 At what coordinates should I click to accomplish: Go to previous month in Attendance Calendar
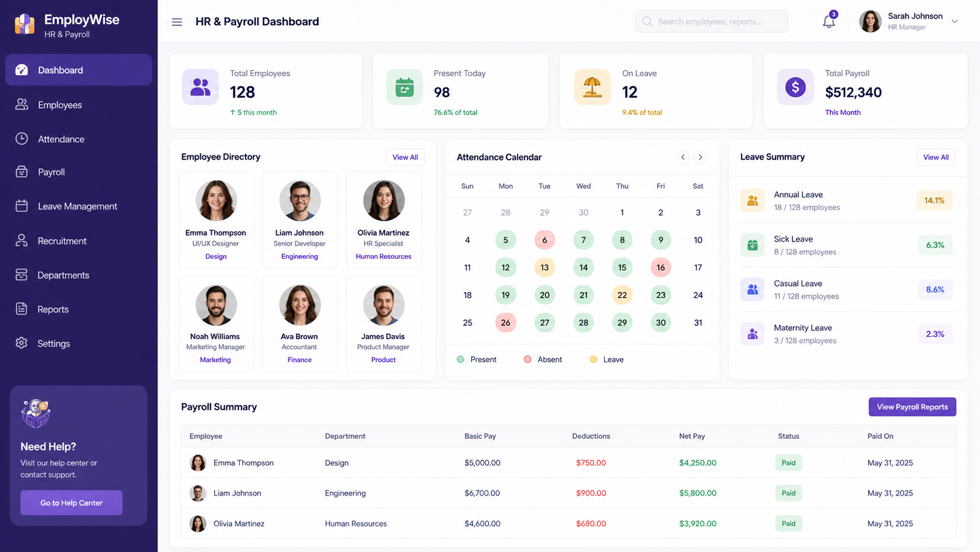pos(683,157)
